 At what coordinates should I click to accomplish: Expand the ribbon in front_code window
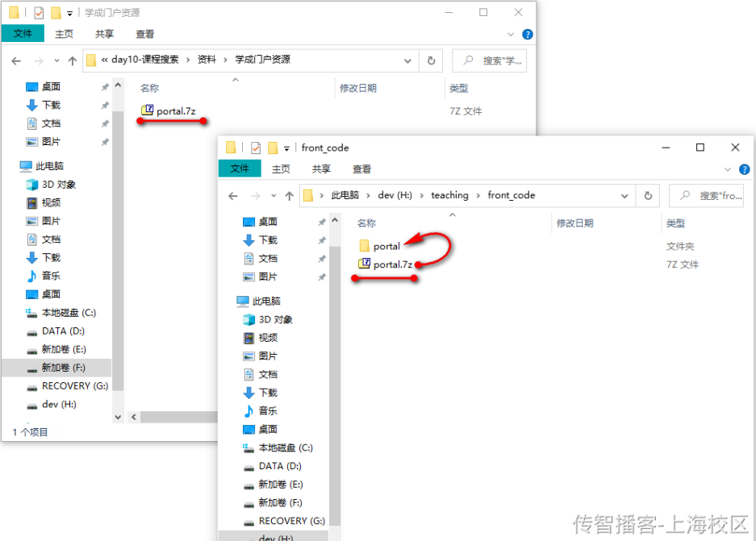pyautogui.click(x=728, y=169)
